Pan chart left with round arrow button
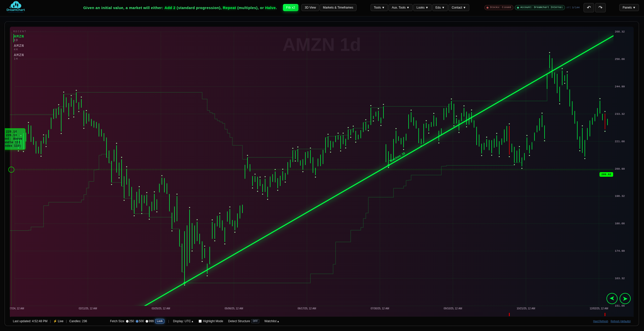The width and height of the screenshot is (644, 331). pyautogui.click(x=612, y=299)
